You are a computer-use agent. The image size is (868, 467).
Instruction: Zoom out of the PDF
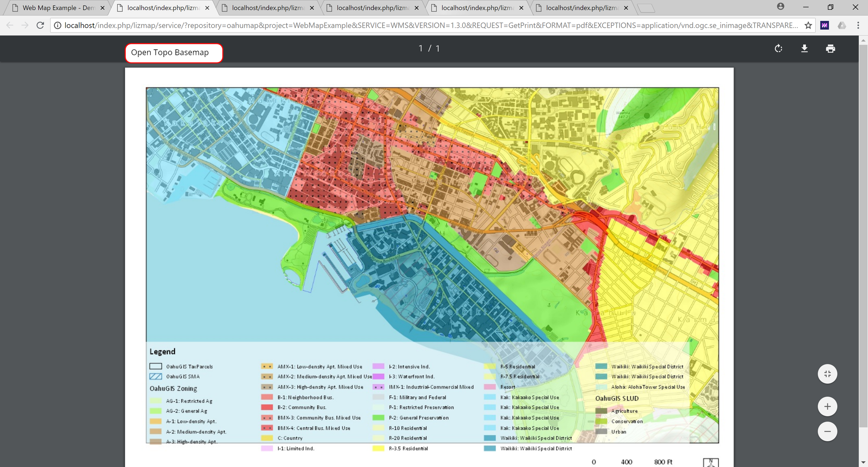tap(827, 432)
